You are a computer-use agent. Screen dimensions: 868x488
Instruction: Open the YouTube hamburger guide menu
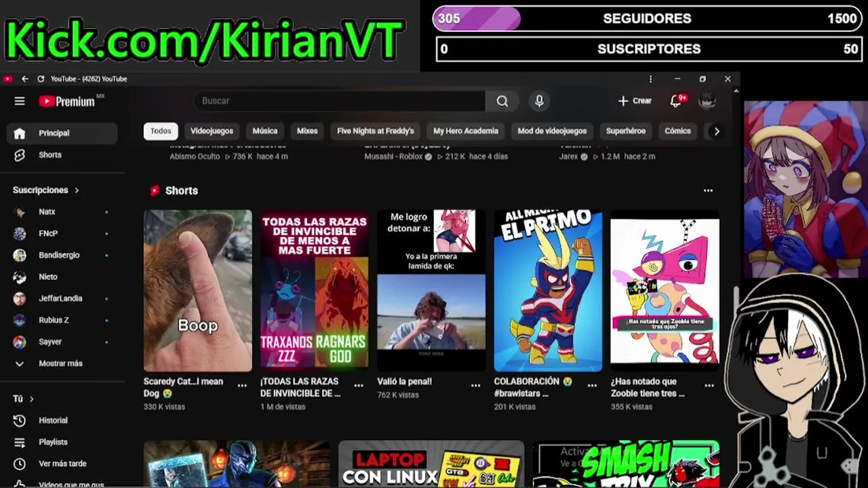click(x=20, y=101)
